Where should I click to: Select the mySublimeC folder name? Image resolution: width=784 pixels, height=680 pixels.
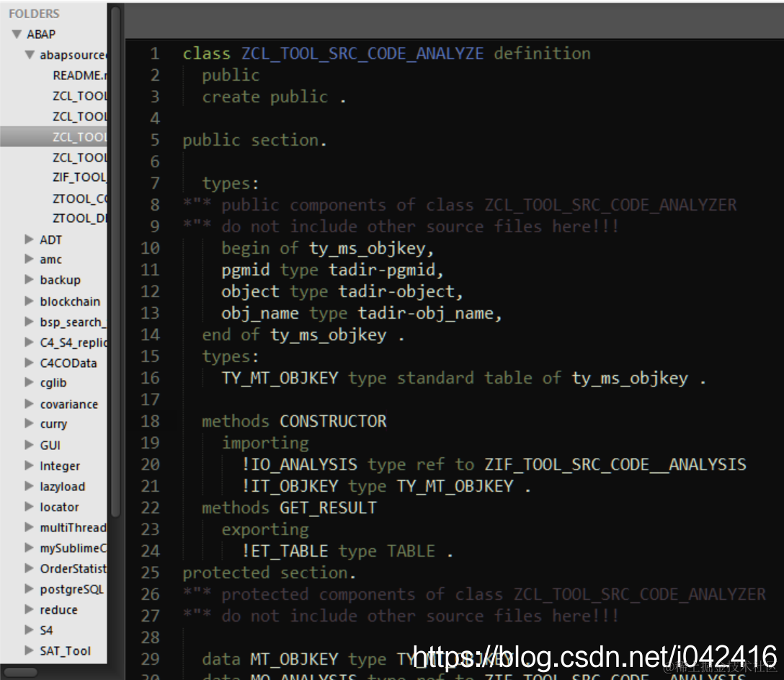coord(73,548)
